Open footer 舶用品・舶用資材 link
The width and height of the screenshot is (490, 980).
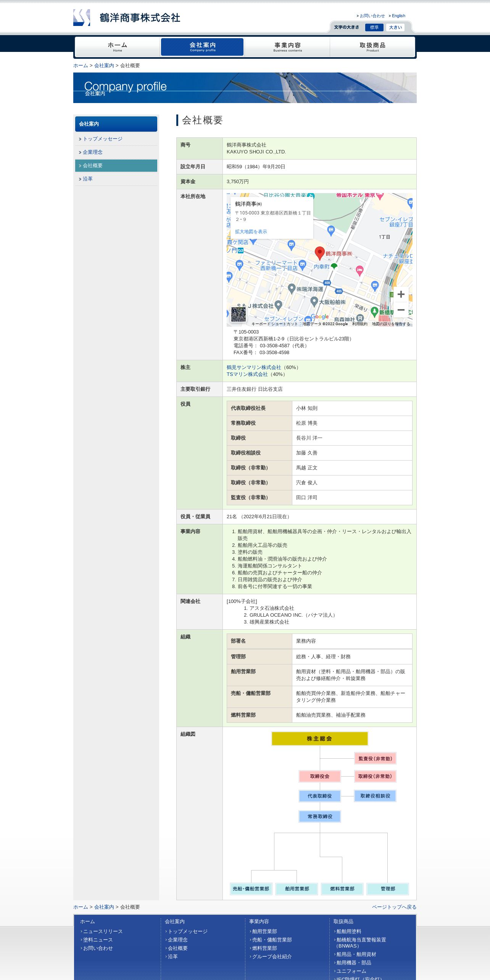(x=356, y=954)
